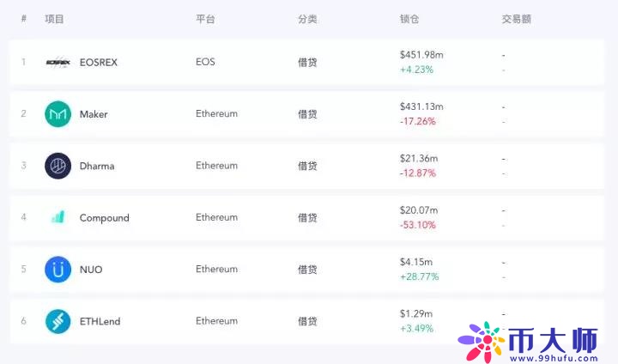Viewport: 618px width, 364px height.
Task: Open the Maker project name link
Action: 94,114
